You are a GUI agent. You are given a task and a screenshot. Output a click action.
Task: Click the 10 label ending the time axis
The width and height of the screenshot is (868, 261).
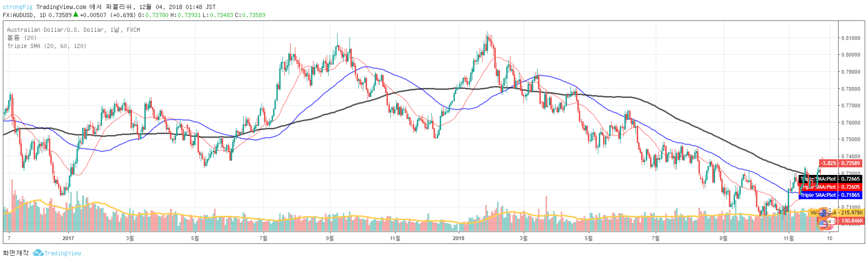830,238
